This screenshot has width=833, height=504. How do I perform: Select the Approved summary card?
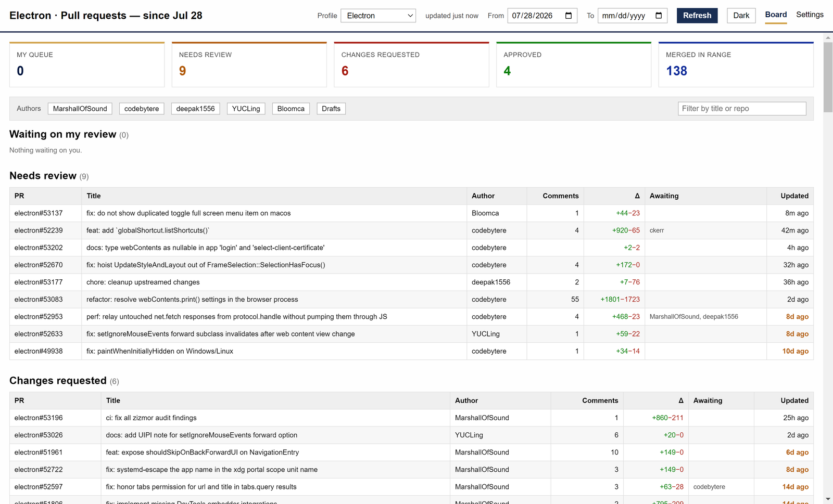574,64
